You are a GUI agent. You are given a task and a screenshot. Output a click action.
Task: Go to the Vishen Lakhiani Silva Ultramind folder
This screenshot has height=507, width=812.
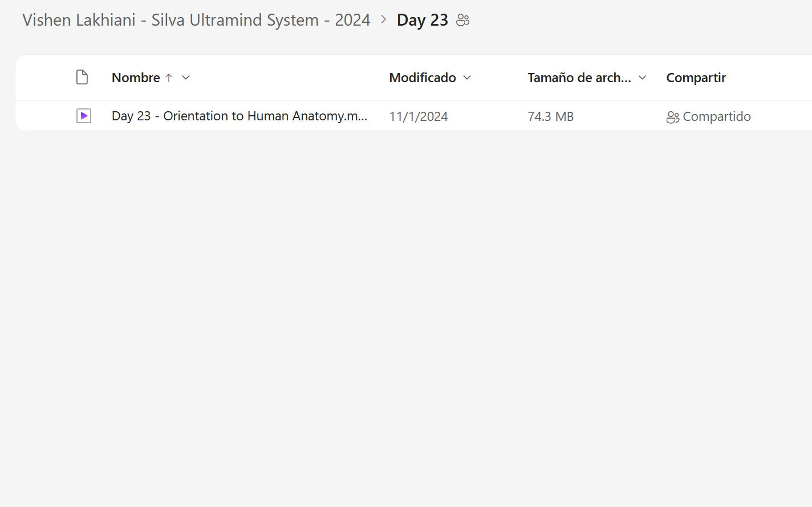pyautogui.click(x=196, y=21)
